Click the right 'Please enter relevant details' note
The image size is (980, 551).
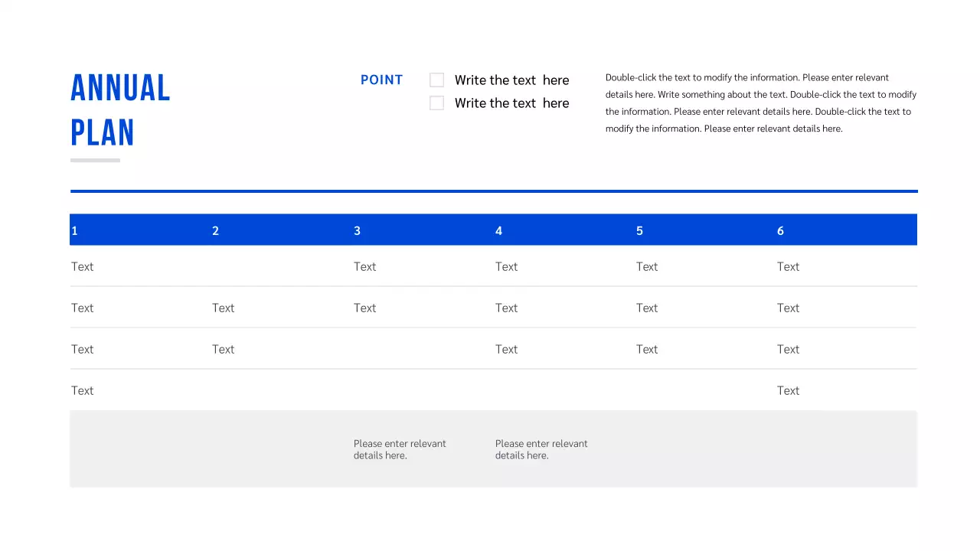(541, 449)
